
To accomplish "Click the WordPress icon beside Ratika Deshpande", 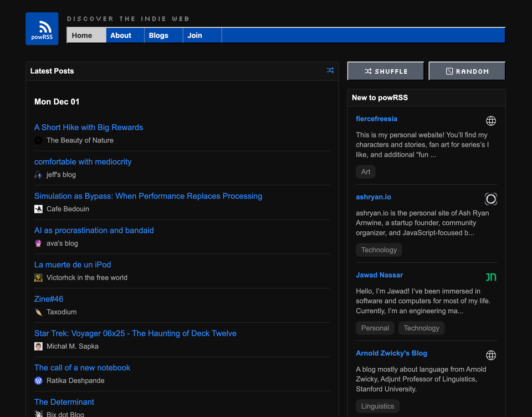I will [x=38, y=380].
